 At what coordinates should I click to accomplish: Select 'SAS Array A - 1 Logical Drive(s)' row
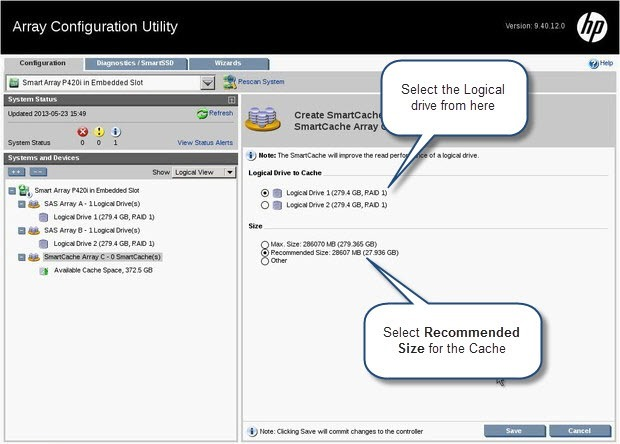point(92,204)
